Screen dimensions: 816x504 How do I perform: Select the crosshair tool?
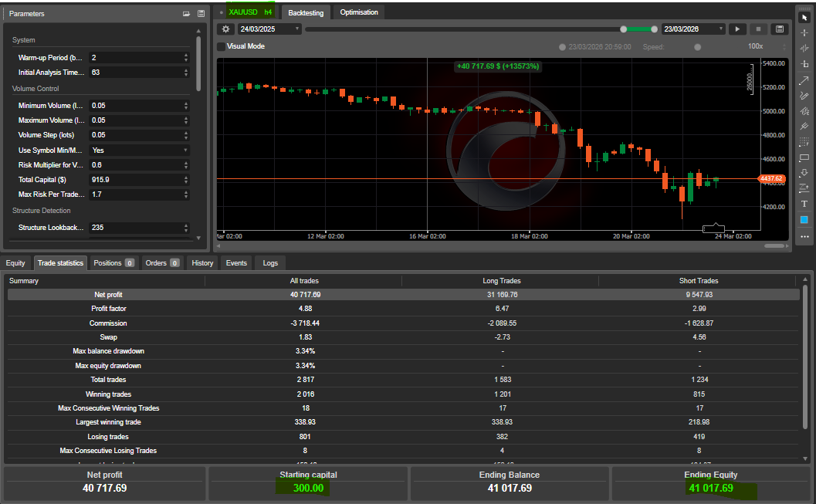point(803,34)
